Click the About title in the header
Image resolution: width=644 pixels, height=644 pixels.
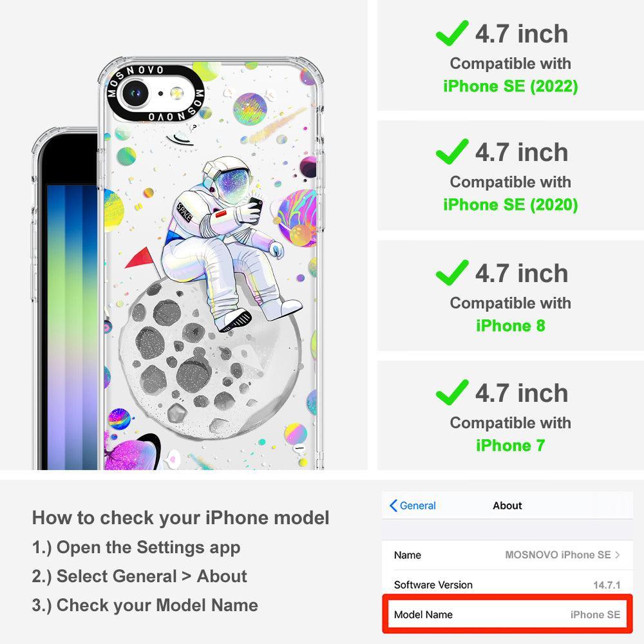tap(507, 506)
